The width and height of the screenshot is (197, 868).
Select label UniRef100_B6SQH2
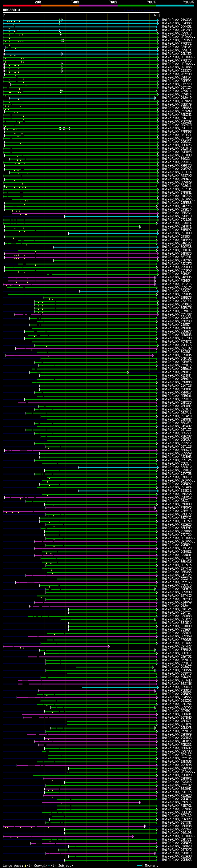[177, 789]
